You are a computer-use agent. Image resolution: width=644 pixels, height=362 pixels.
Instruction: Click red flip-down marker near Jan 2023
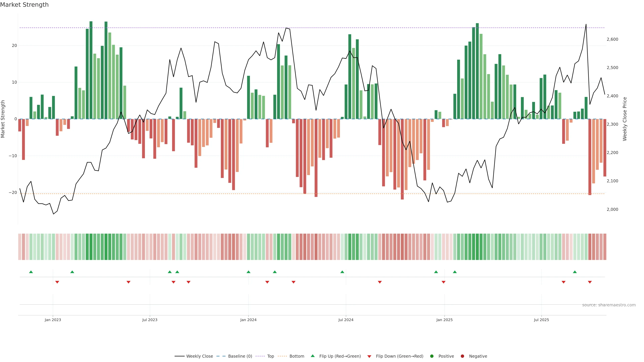coord(57,282)
